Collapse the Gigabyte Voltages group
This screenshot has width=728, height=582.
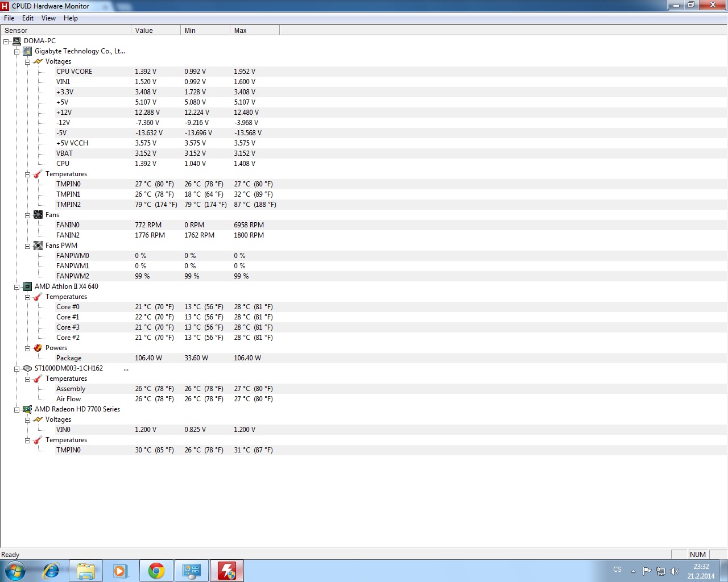point(27,61)
